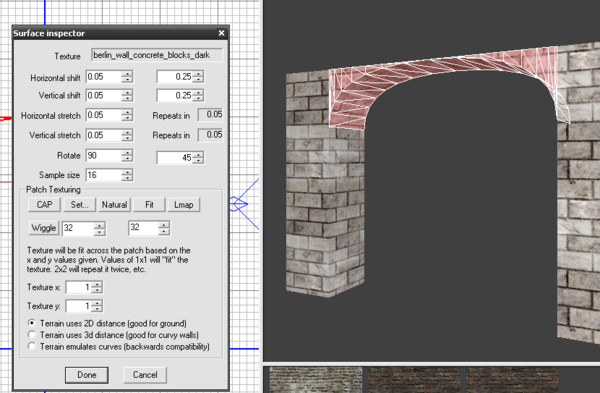Select Terrain emulates curves option
This screenshot has width=600, height=393.
click(x=32, y=346)
